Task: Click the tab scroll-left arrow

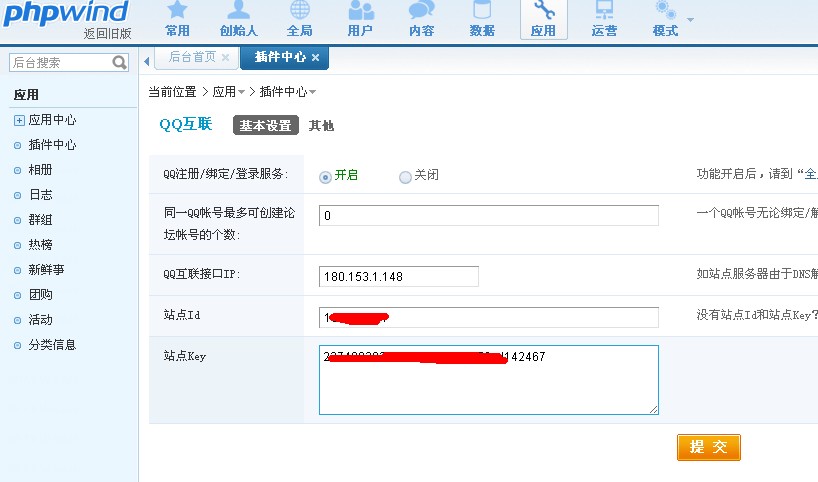Action: [x=147, y=62]
